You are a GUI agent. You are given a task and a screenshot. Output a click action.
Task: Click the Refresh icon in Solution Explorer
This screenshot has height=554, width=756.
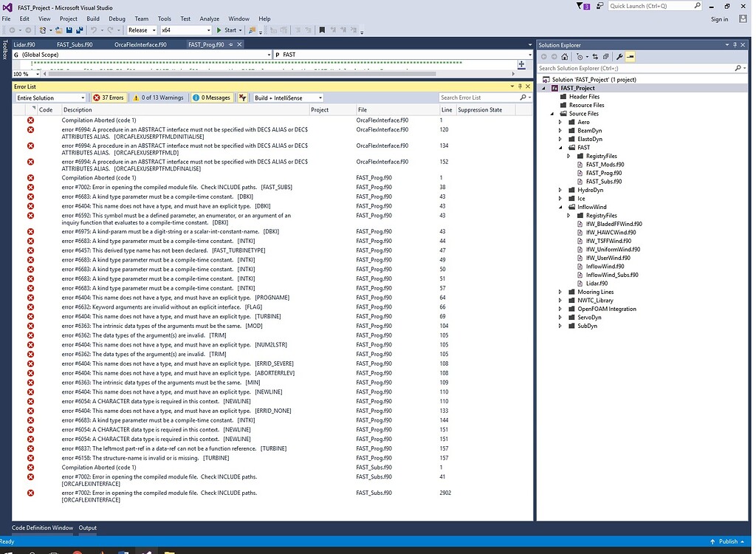point(595,57)
